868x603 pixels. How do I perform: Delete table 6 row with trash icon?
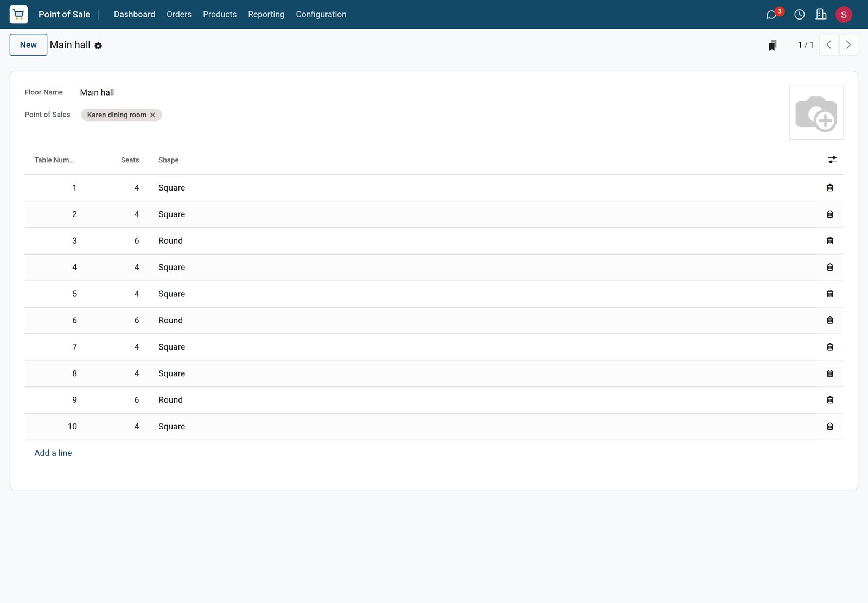tap(830, 321)
